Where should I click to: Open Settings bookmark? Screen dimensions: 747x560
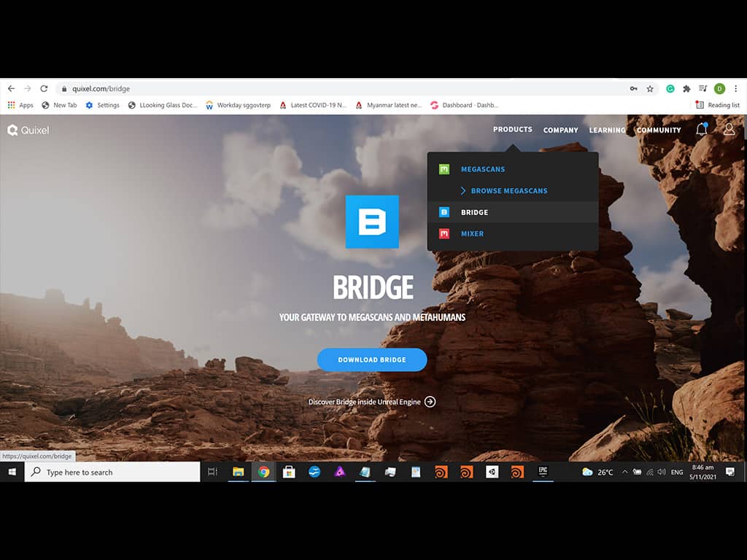click(x=102, y=105)
